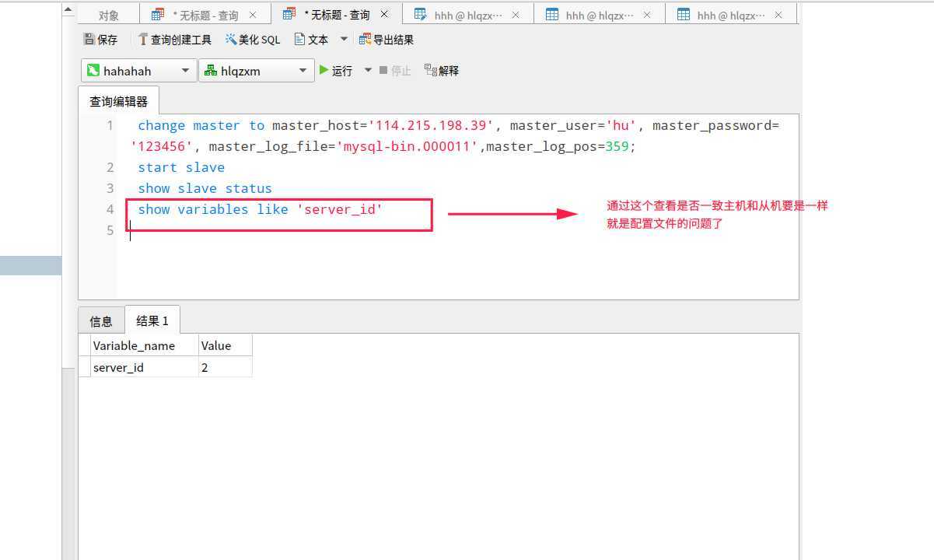Viewport: 934px width, 560px height.
Task: Click the Variable_name column header
Action: [145, 345]
